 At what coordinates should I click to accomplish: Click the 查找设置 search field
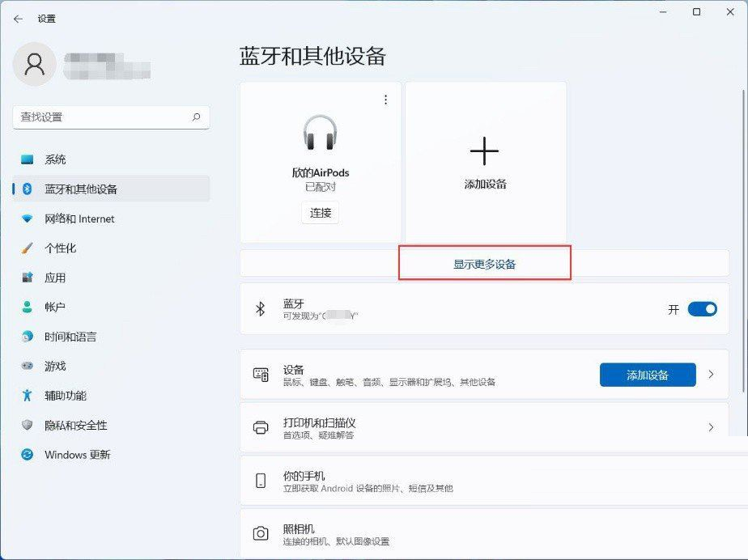pos(111,117)
